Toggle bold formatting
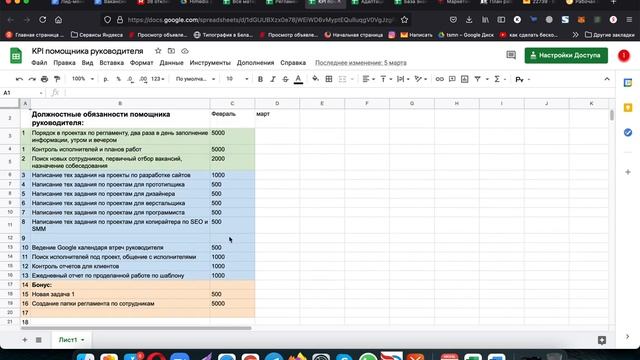Image resolution: width=640 pixels, height=360 pixels. 260,79
